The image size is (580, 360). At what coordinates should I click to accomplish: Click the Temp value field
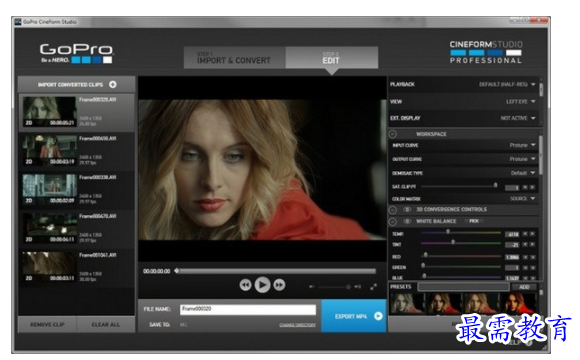512,234
